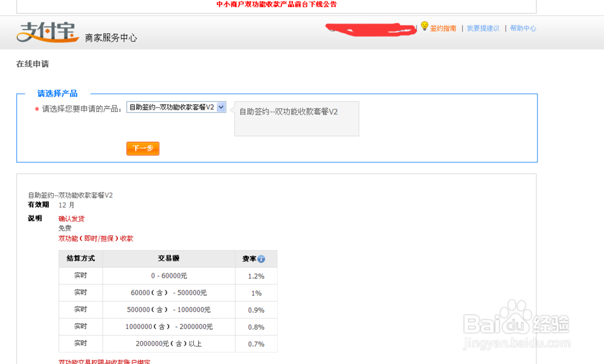Click the 请选择产品 section title
Screen dimensions: 604x364
click(57, 94)
